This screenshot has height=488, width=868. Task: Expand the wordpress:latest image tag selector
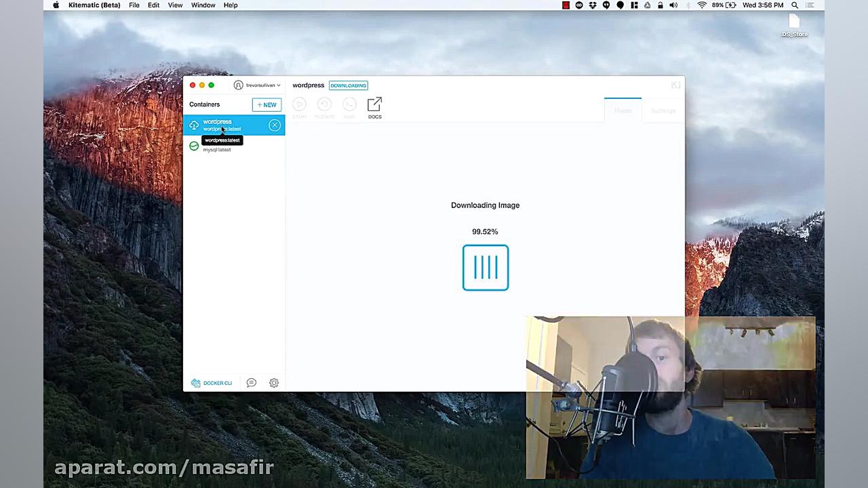coord(222,129)
